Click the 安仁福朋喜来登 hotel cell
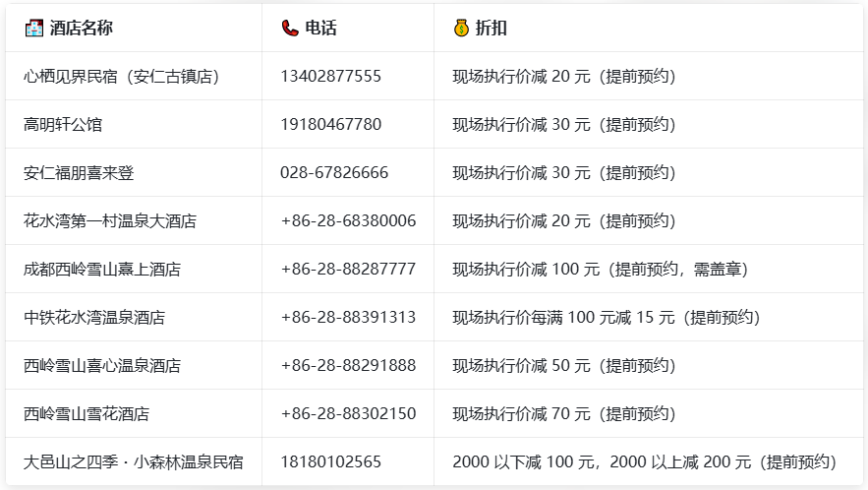The width and height of the screenshot is (868, 490). (79, 173)
